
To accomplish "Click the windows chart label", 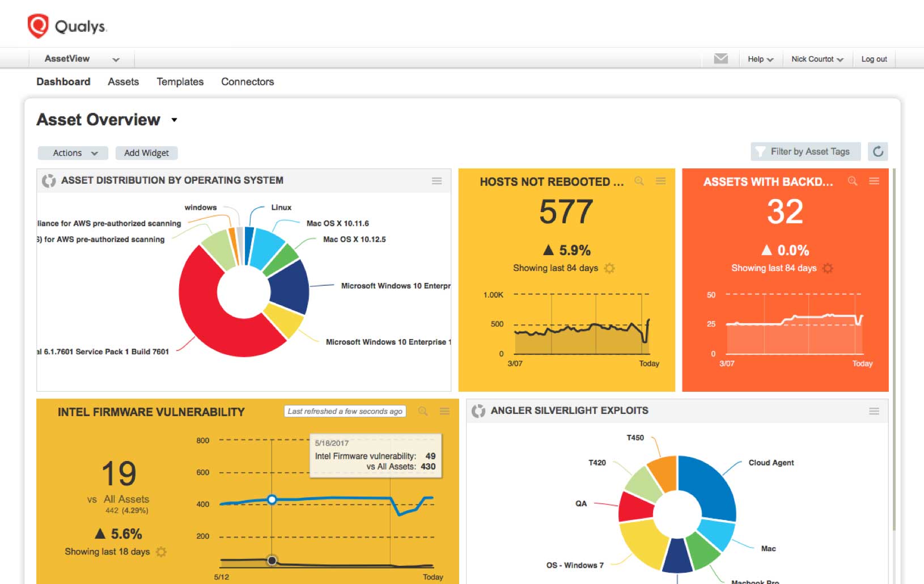I will [201, 208].
